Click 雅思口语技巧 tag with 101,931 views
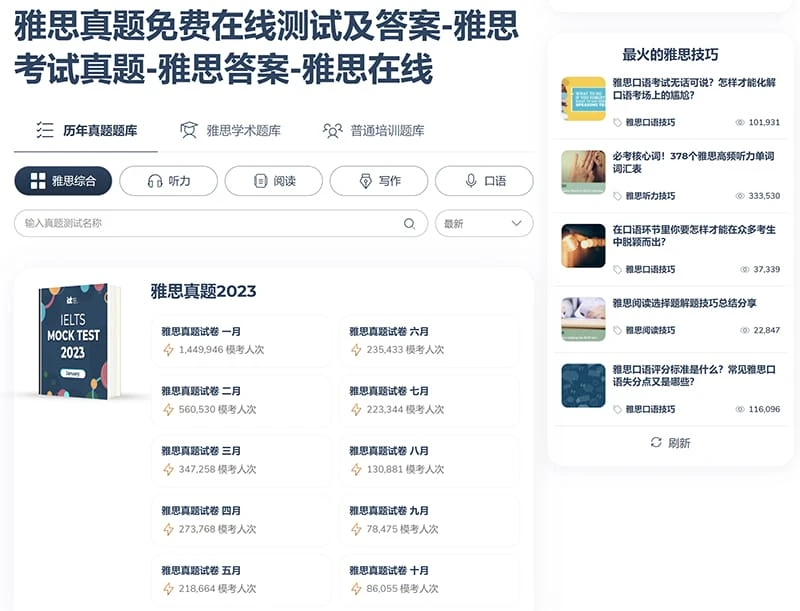800x611 pixels. click(x=650, y=122)
